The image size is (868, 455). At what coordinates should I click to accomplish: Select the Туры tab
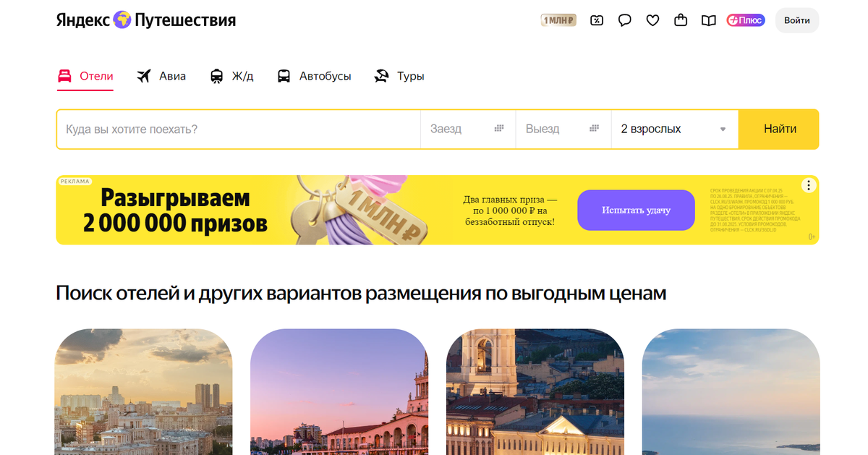[399, 76]
